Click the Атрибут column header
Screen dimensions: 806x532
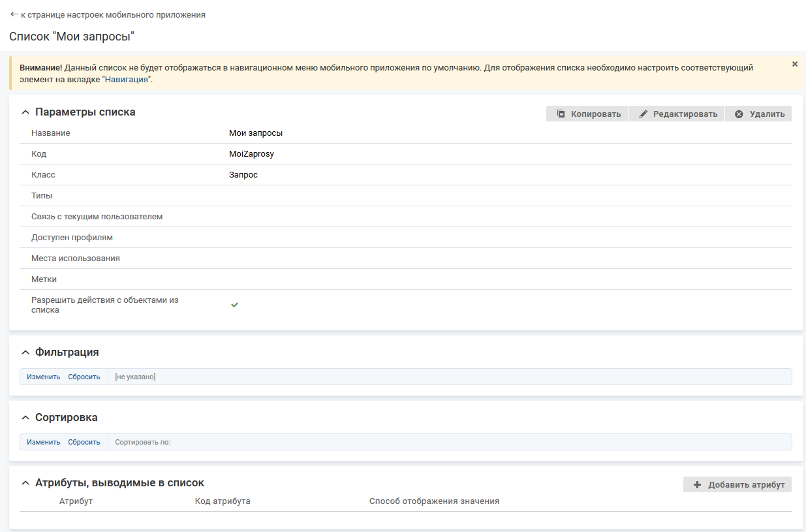[76, 501]
